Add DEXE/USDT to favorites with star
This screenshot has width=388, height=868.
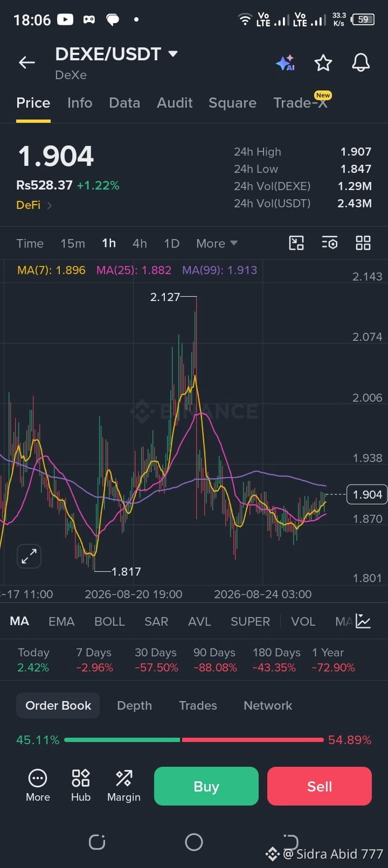pos(323,63)
